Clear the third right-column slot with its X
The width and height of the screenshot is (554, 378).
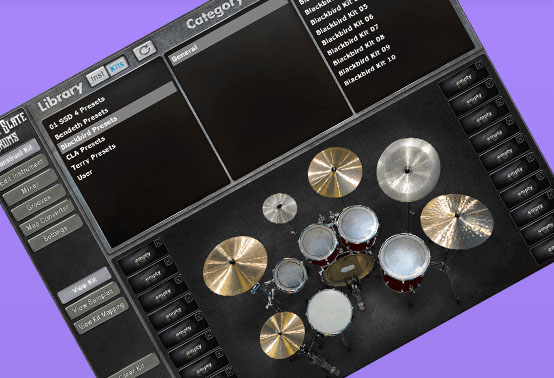click(500, 102)
